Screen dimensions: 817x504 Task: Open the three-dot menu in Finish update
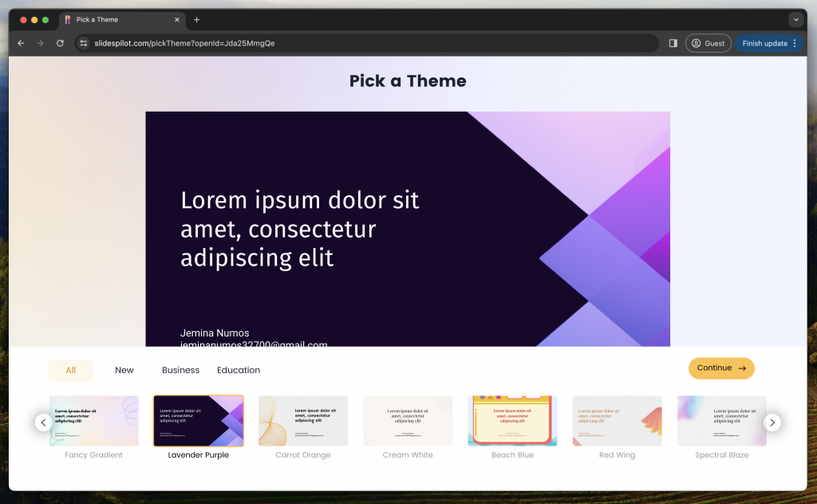click(x=795, y=43)
